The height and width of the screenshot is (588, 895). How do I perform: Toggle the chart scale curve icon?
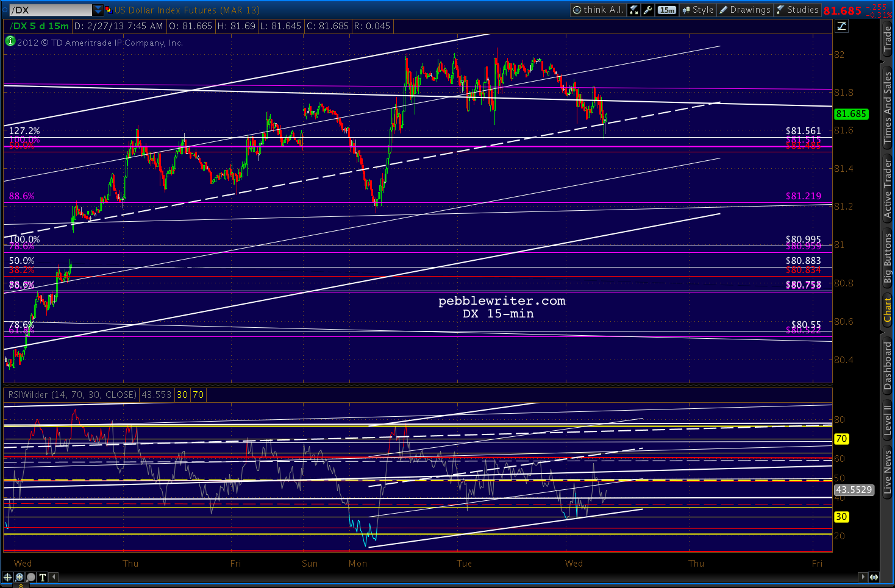pos(842,26)
